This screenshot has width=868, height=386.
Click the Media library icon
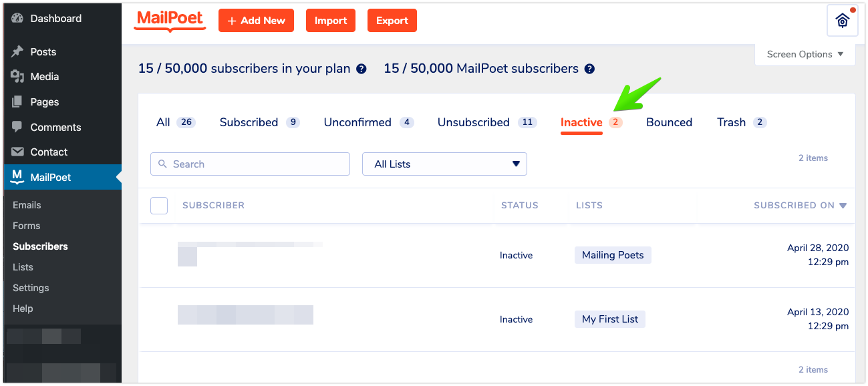17,77
